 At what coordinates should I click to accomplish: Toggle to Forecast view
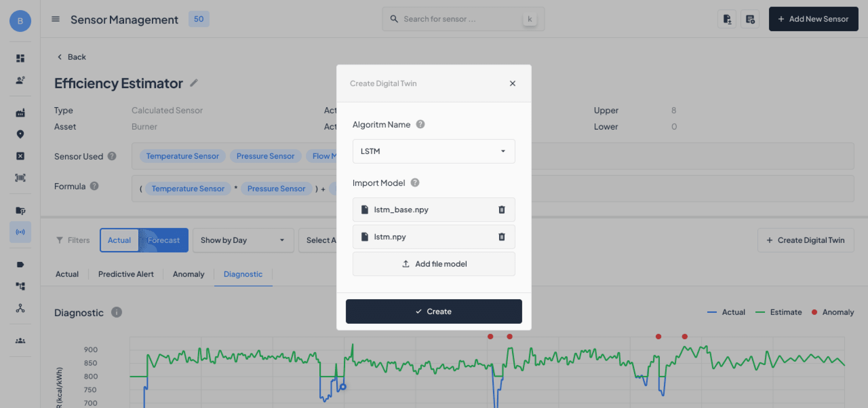coord(164,240)
